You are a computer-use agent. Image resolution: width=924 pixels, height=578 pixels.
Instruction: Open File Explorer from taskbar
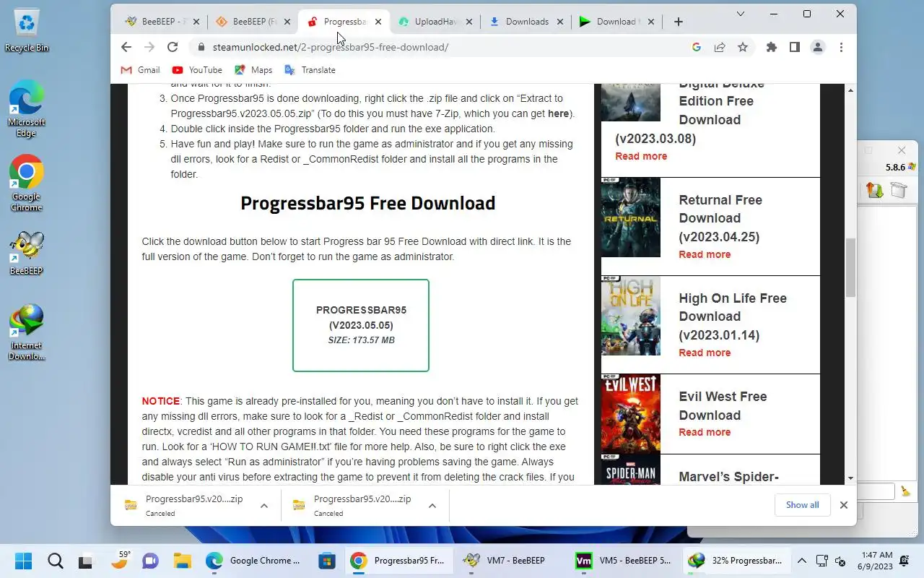182,561
